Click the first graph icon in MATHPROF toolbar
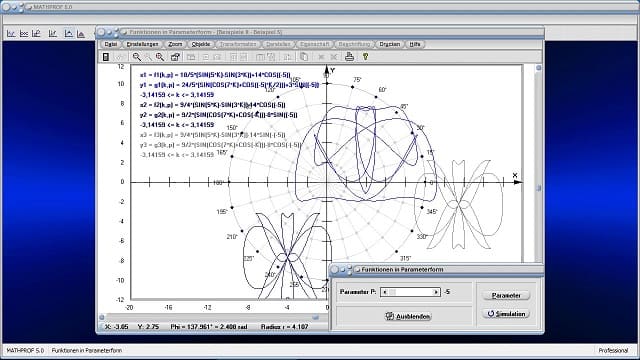This screenshot has width=640, height=360. [11, 33]
